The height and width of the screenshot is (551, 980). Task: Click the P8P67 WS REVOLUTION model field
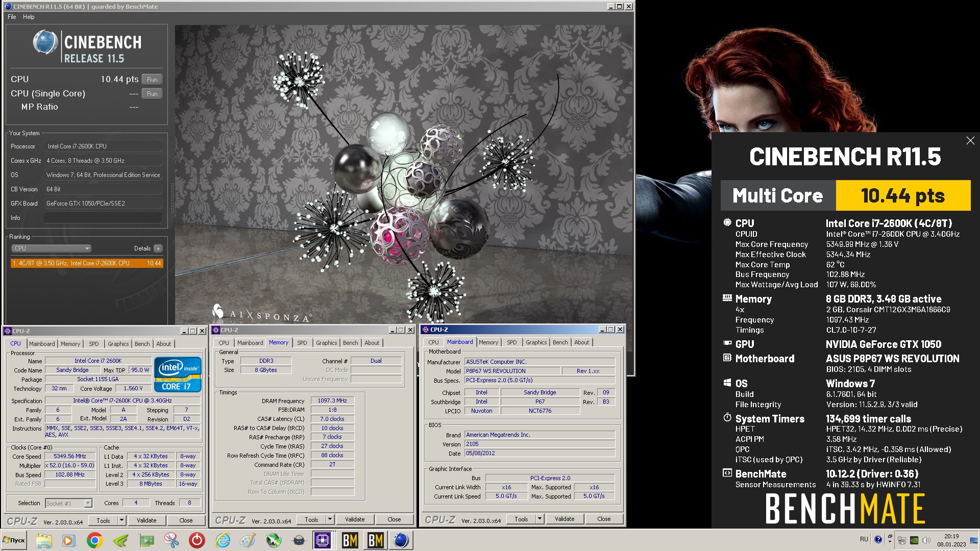512,371
